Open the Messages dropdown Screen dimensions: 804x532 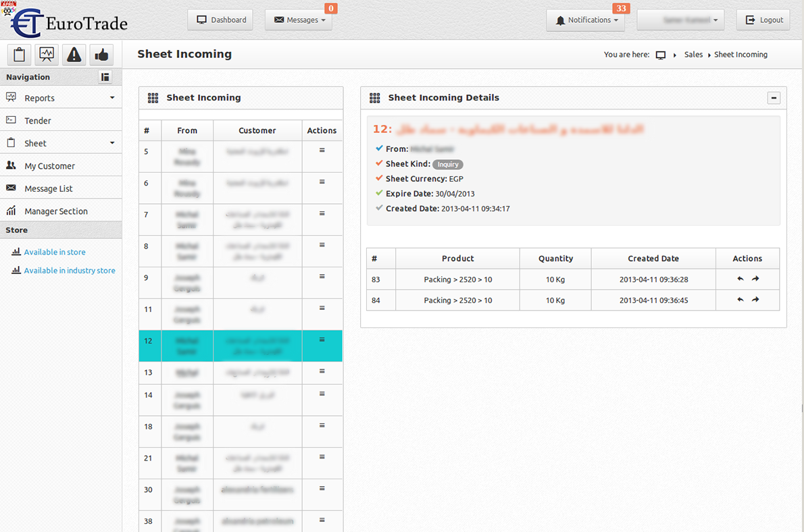(299, 20)
